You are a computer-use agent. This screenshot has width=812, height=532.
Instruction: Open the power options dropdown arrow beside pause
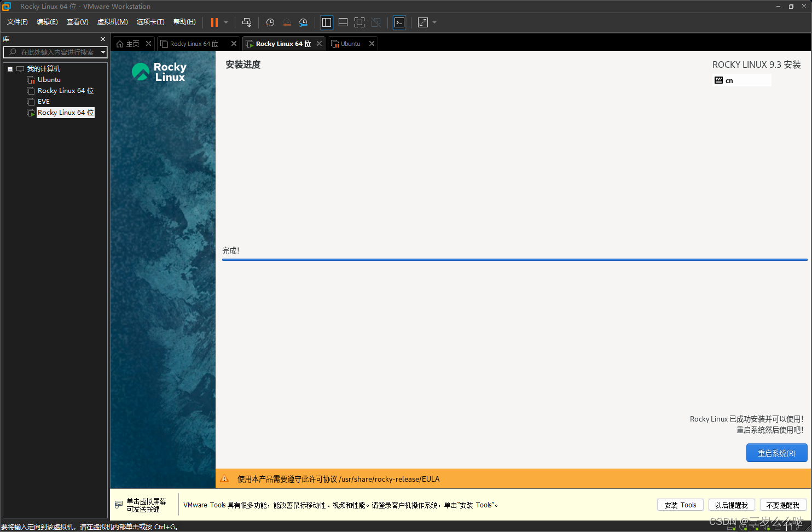[x=226, y=22]
